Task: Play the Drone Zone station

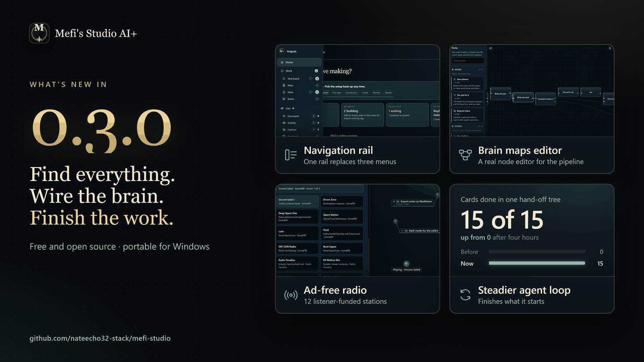Action: coord(342,202)
